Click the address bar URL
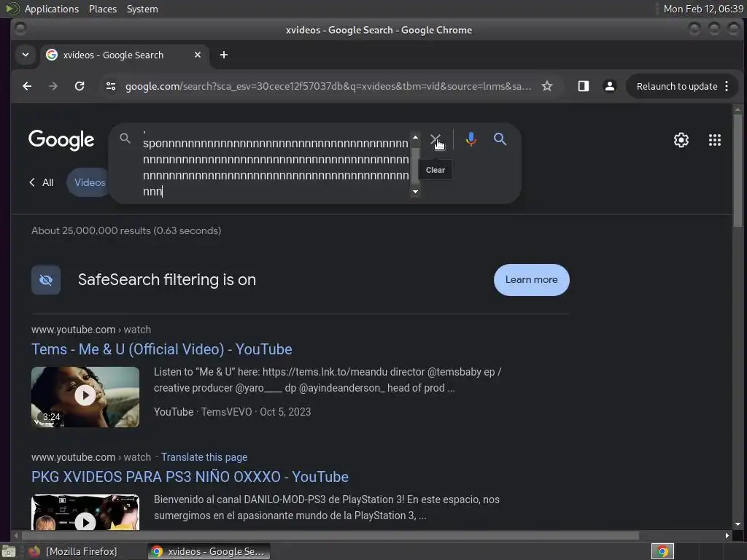 (x=328, y=86)
